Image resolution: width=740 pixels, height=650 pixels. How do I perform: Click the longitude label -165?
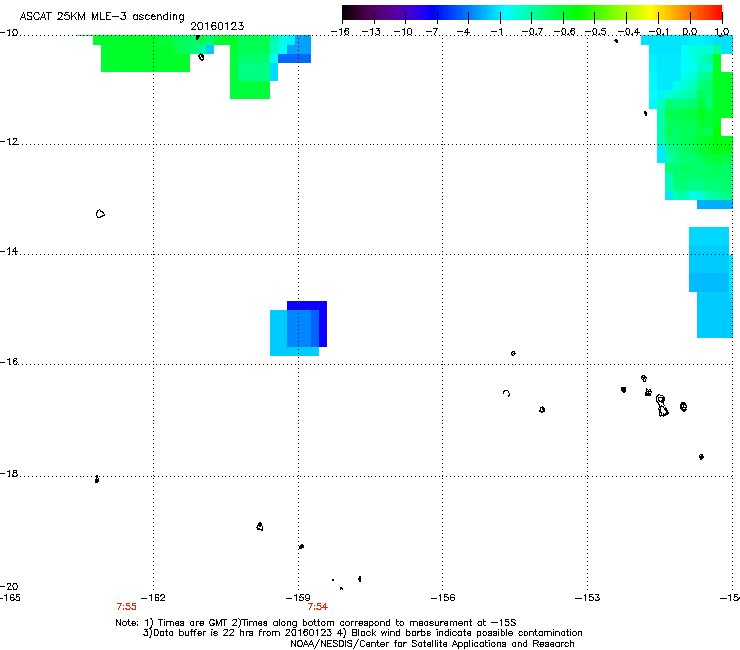[x=10, y=598]
